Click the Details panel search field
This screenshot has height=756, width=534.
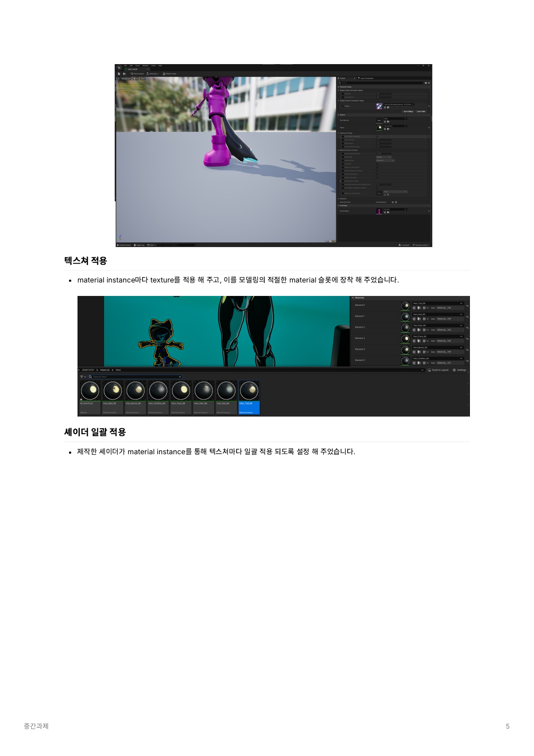tap(381, 83)
